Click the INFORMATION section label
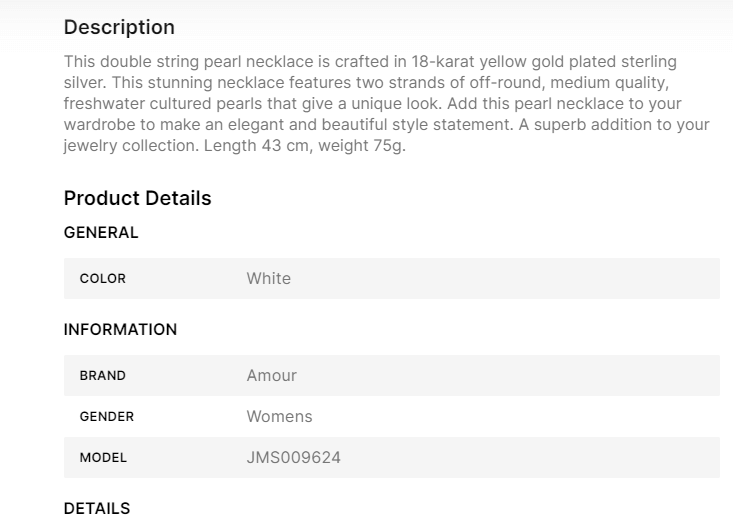 [x=120, y=330]
